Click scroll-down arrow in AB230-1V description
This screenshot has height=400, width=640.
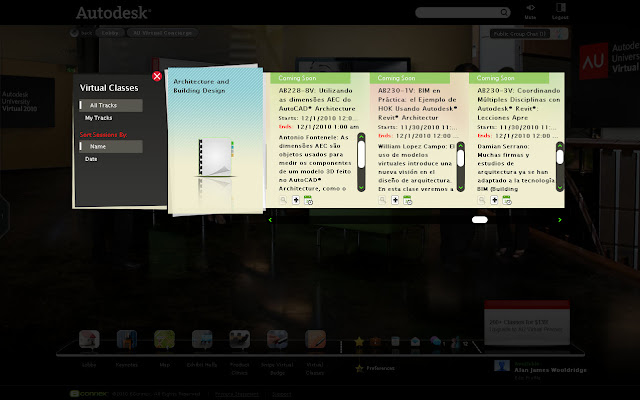point(461,187)
